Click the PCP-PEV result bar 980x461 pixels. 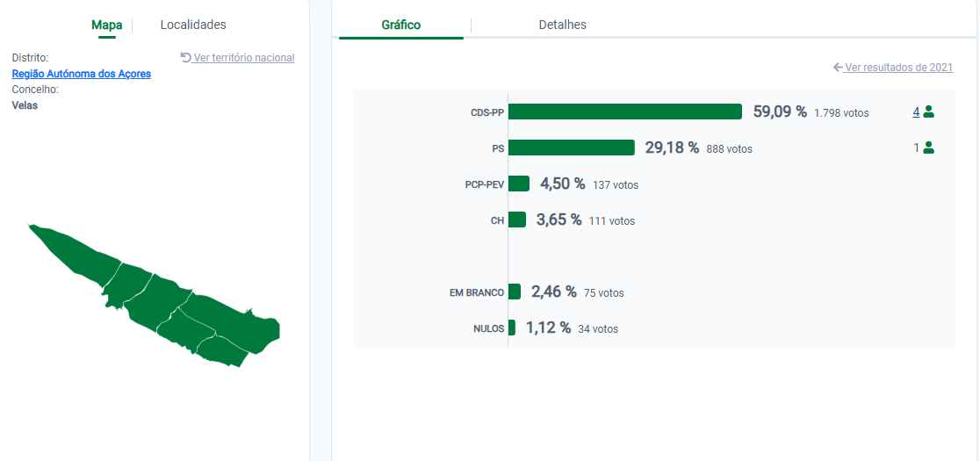(x=518, y=184)
